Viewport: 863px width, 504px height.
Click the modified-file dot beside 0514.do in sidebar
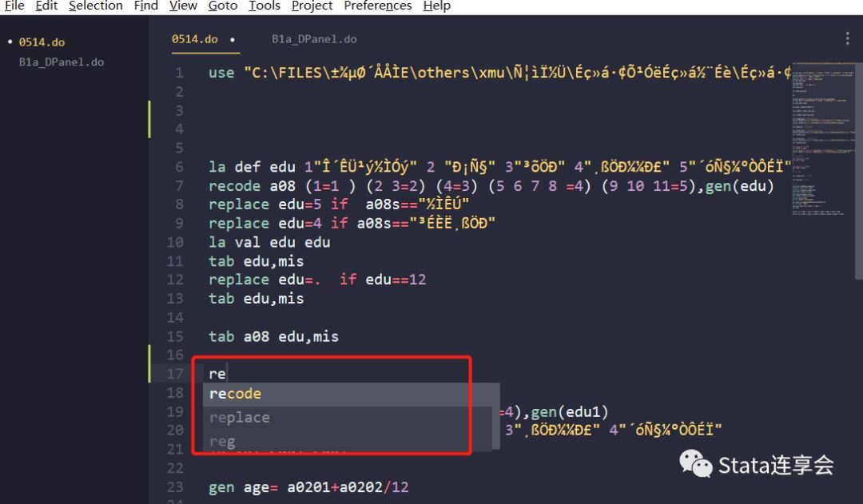[10, 42]
